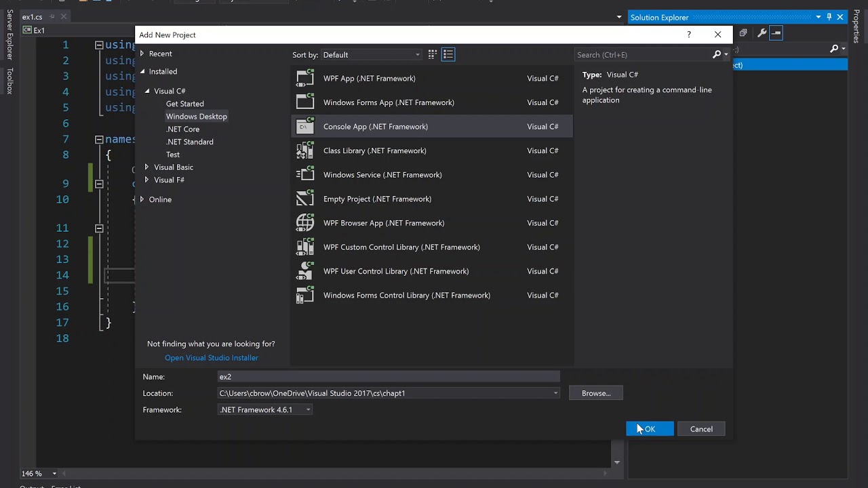Switch templates to medium icons list view
The image size is (868, 488).
click(448, 54)
